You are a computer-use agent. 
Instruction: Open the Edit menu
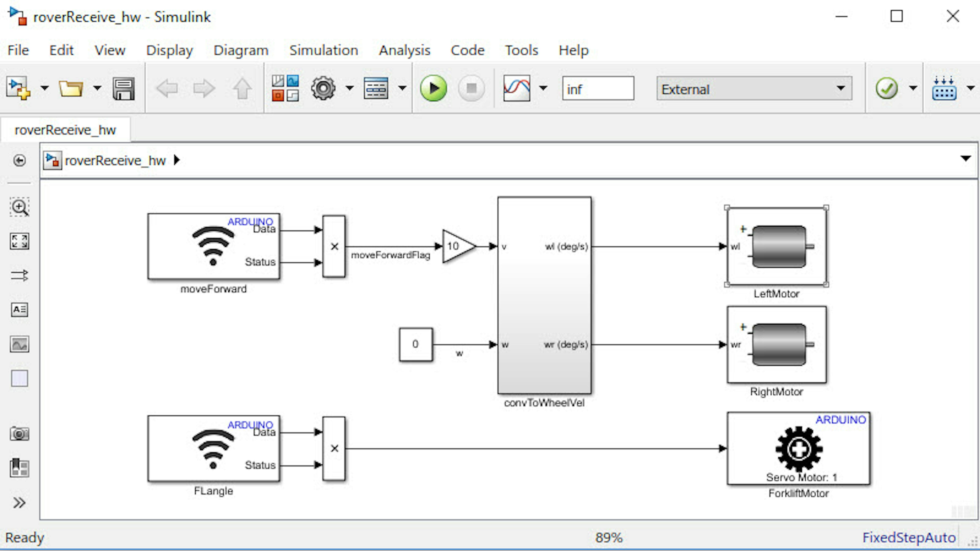[x=61, y=50]
